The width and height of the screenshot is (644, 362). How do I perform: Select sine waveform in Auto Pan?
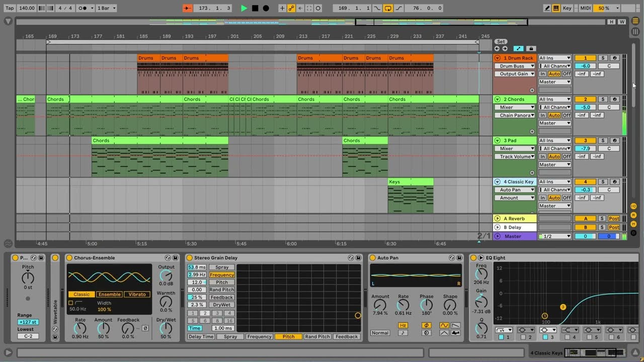click(x=444, y=325)
